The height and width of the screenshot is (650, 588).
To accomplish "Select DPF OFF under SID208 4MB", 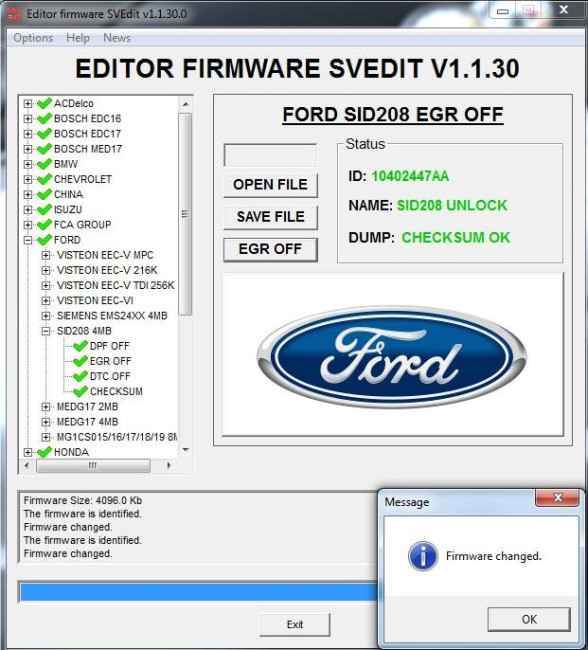I will click(x=109, y=346).
